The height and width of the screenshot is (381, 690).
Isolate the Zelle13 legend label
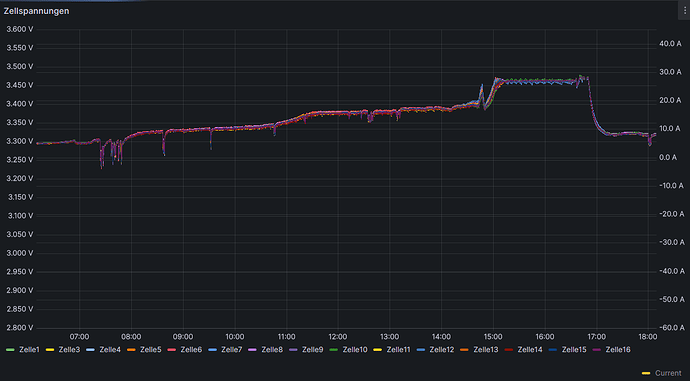pos(486,350)
